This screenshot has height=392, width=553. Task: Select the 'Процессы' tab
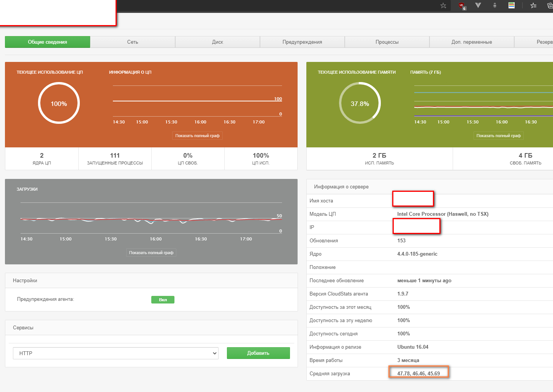[x=387, y=42]
